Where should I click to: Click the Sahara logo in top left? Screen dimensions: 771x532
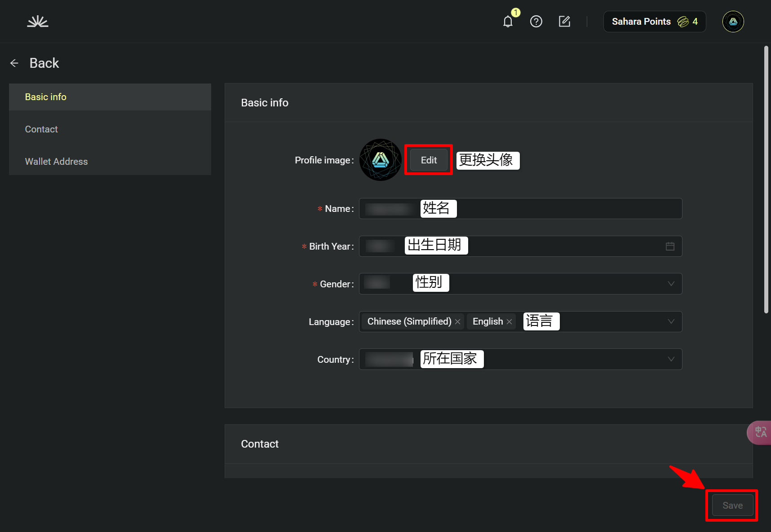pyautogui.click(x=38, y=22)
